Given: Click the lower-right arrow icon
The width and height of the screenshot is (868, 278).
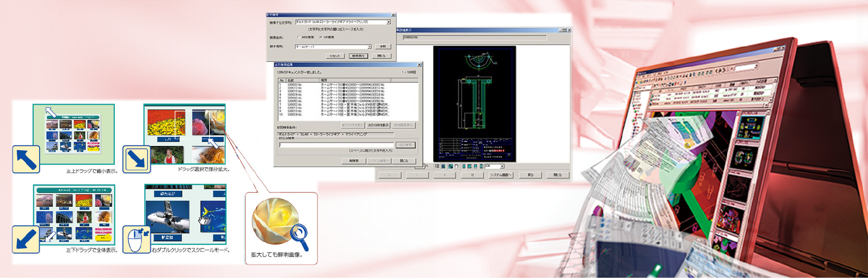Looking at the screenshot, I should click(x=137, y=159).
